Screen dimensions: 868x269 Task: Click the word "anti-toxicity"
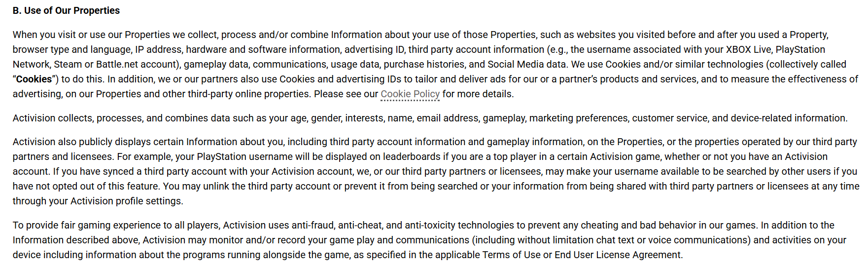coord(430,225)
